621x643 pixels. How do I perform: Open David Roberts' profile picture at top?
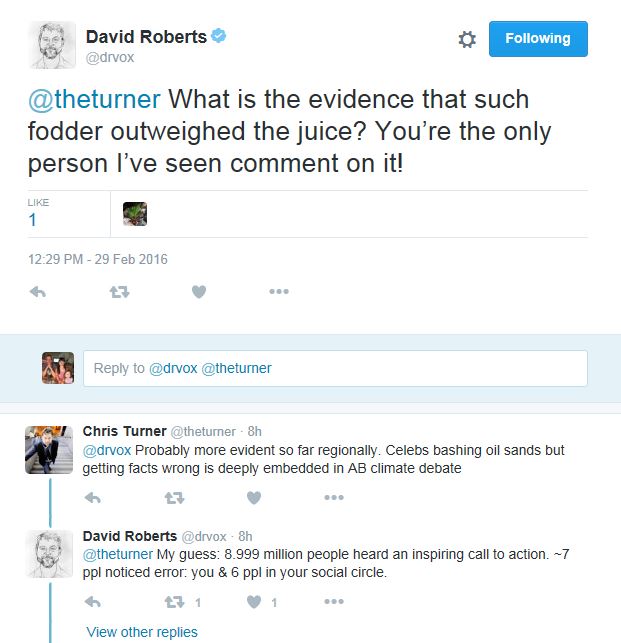coord(50,46)
